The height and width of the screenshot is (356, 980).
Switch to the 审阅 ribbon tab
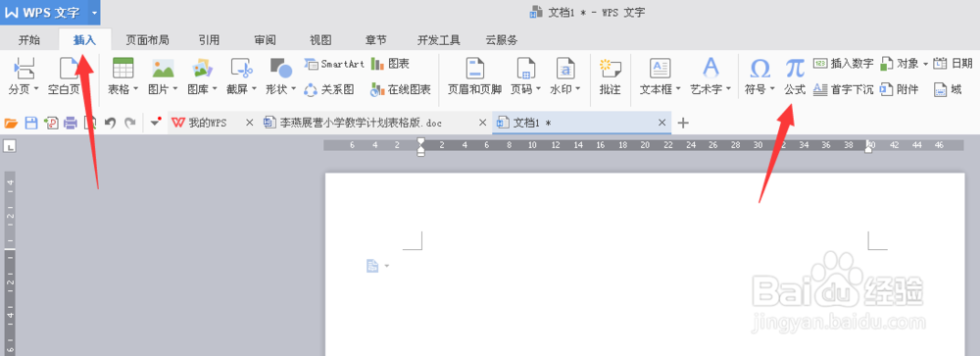point(265,40)
